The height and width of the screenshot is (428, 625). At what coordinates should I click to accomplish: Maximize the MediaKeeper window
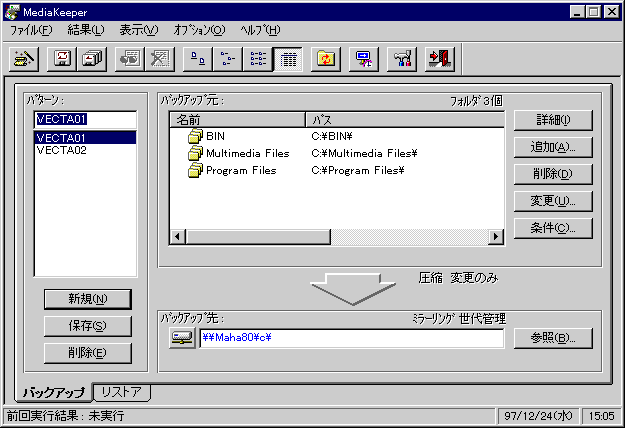593,12
